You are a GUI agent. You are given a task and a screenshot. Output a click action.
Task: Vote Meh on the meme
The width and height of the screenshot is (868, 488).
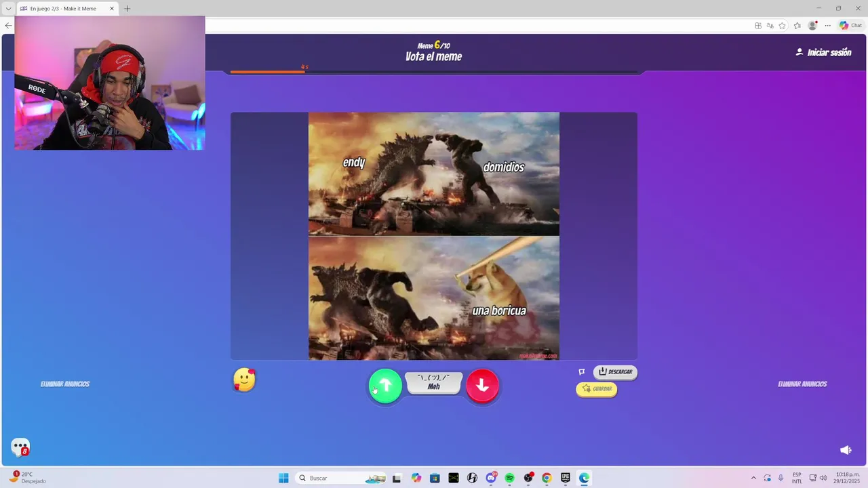click(433, 383)
